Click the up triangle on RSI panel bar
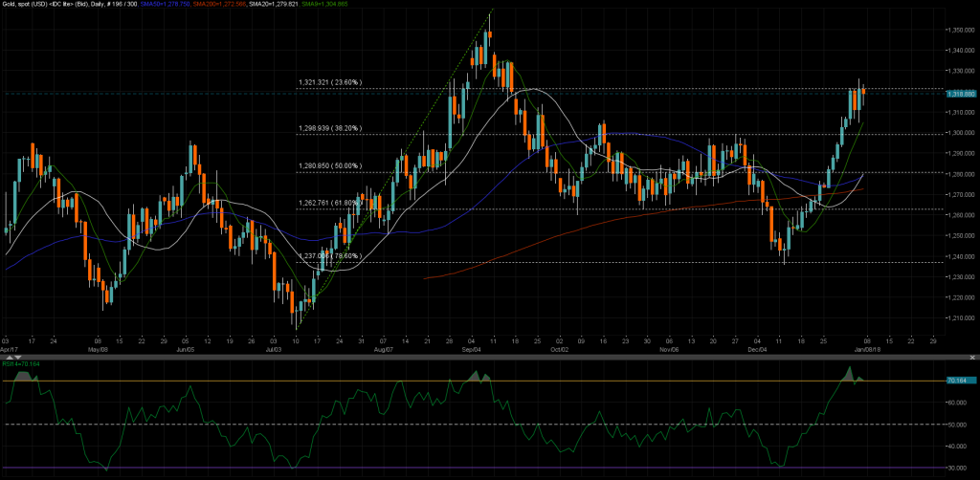Image resolution: width=980 pixels, height=480 pixels. (10, 357)
